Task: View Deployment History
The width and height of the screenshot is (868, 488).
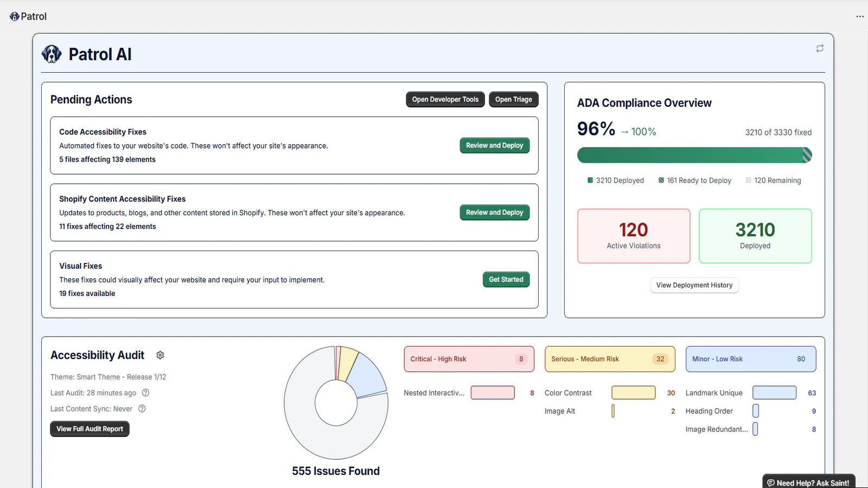Action: point(694,285)
